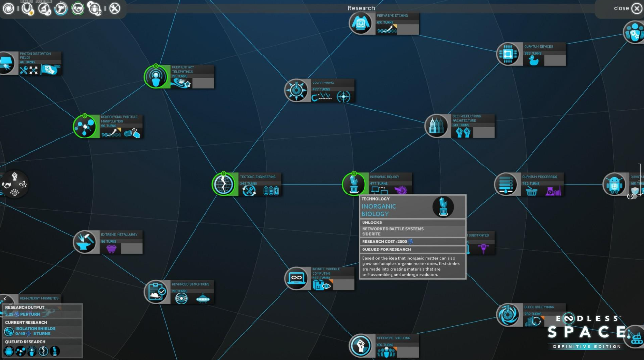This screenshot has width=644, height=360.
Task: Select the first queued research icon
Action: 9,350
